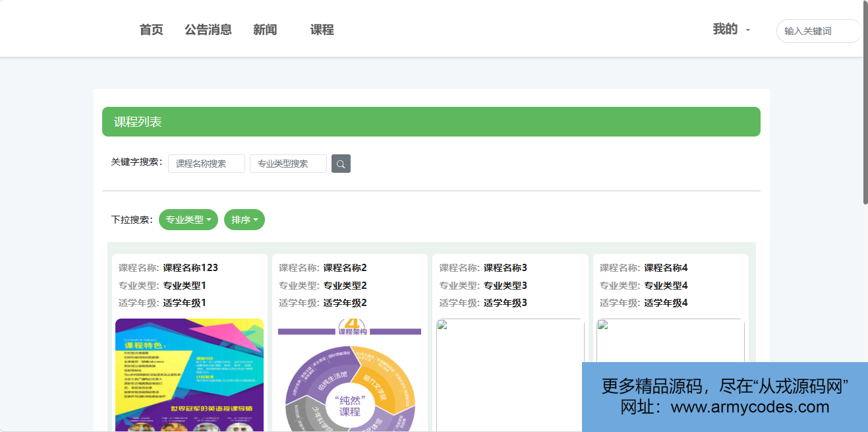Expand the 排序 sort dropdown
The image size is (868, 432).
(x=244, y=220)
